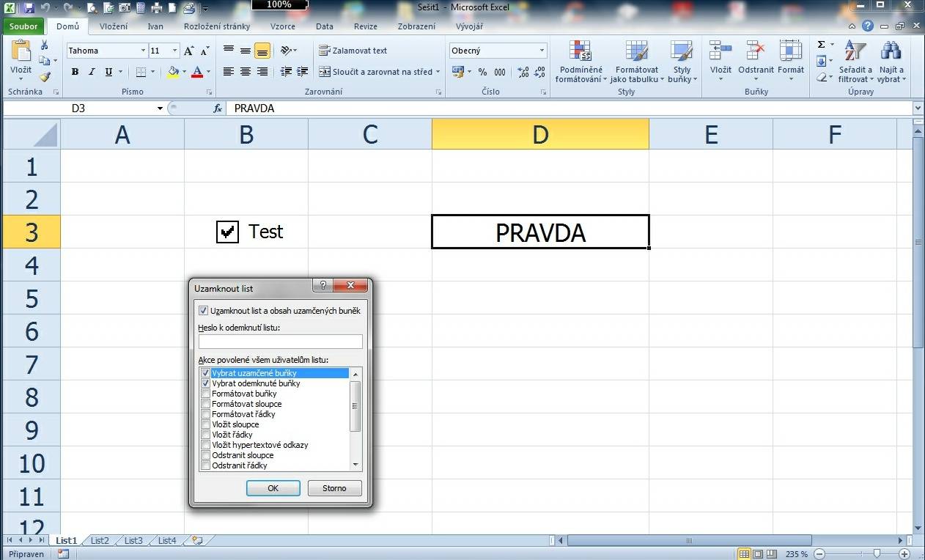Decrease indent in the alignment group
925x560 pixels.
click(x=286, y=72)
